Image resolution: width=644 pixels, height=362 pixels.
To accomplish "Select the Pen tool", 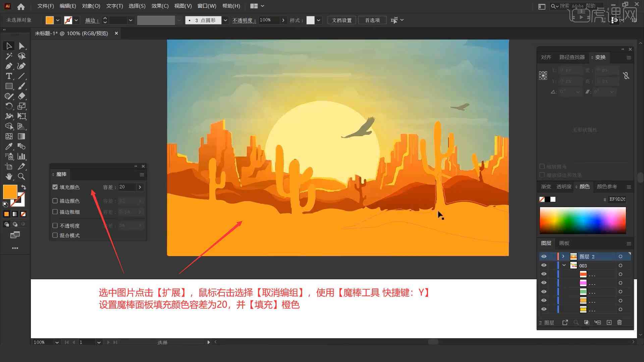I will (x=8, y=66).
